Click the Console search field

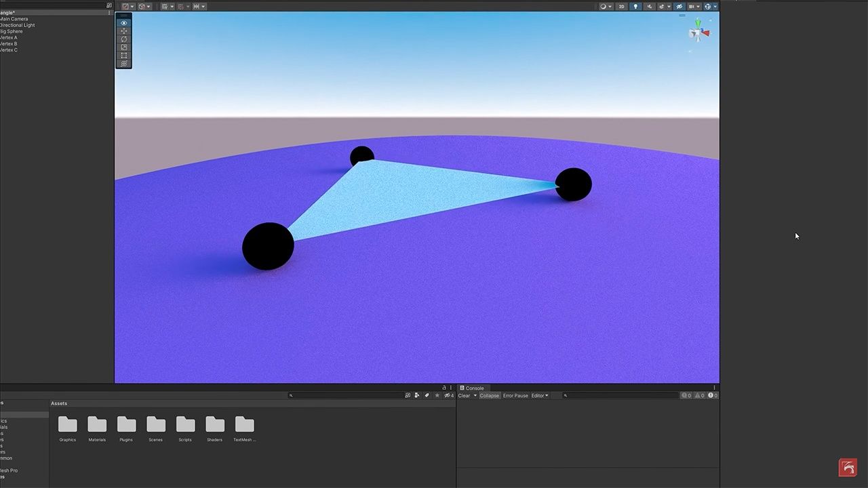pyautogui.click(x=620, y=396)
